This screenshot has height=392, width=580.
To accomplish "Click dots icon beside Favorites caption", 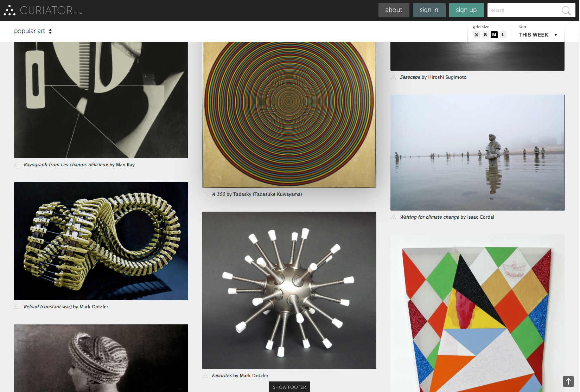I will 205,375.
